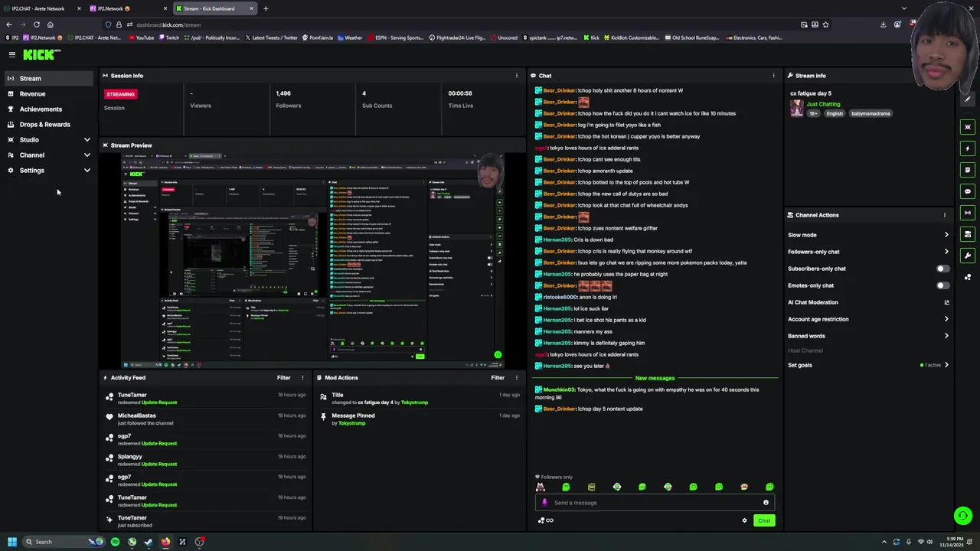This screenshot has height=551, width=980.
Task: Click the green support headset bubble
Action: click(963, 516)
